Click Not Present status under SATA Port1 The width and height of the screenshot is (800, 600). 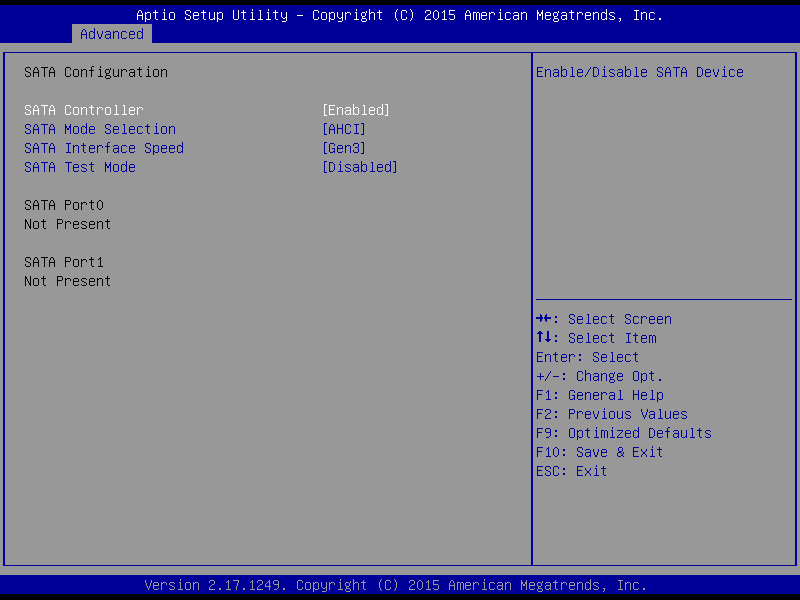tap(68, 281)
